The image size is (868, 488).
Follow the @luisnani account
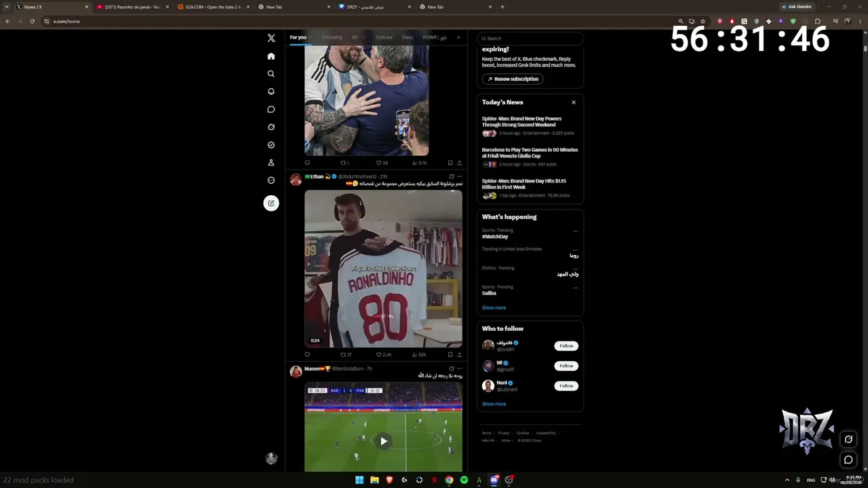click(566, 386)
